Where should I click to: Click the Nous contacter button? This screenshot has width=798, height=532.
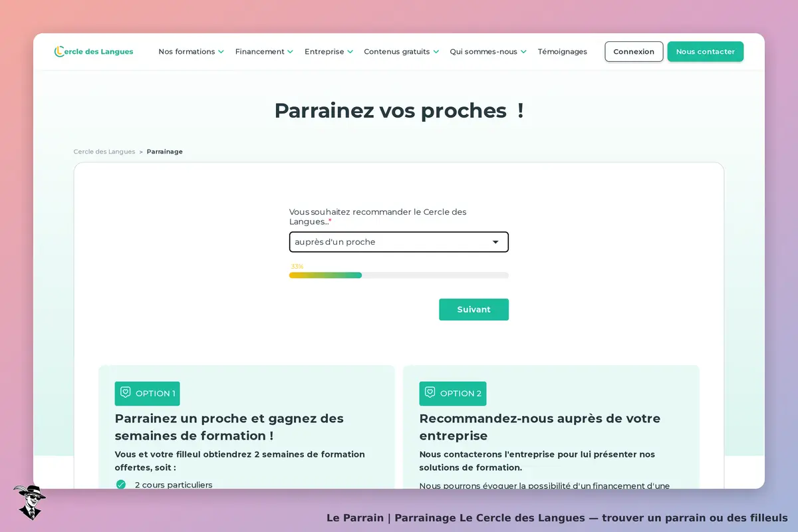[706, 51]
